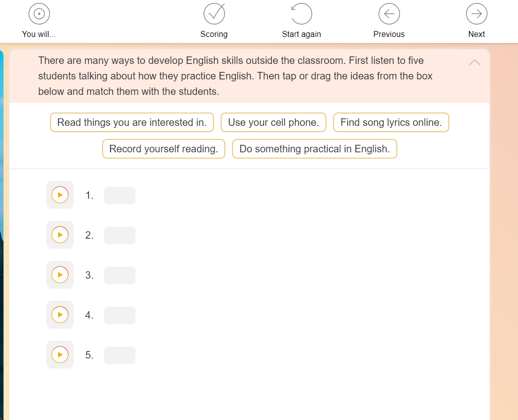Viewport: 518px width, 420px height.
Task: Click the answer slot for number 1
Action: tap(119, 195)
